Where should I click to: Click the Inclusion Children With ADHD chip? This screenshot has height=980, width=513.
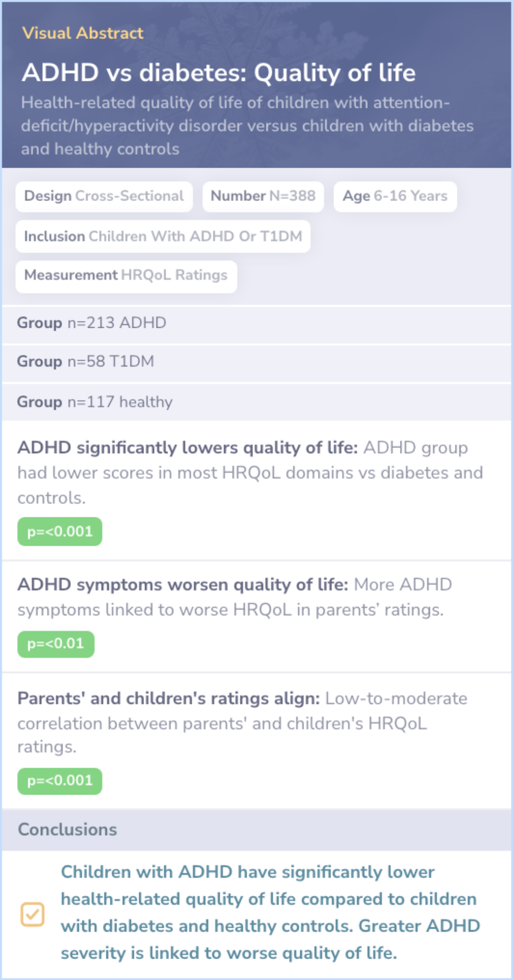coord(163,237)
